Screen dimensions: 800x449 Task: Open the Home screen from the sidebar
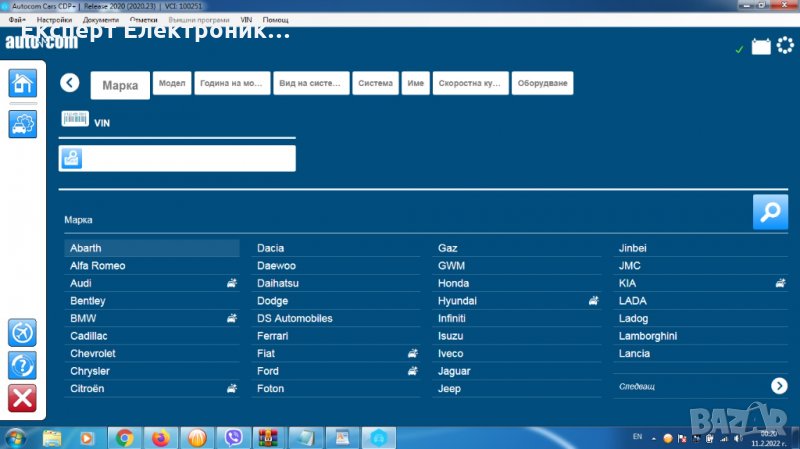22,83
